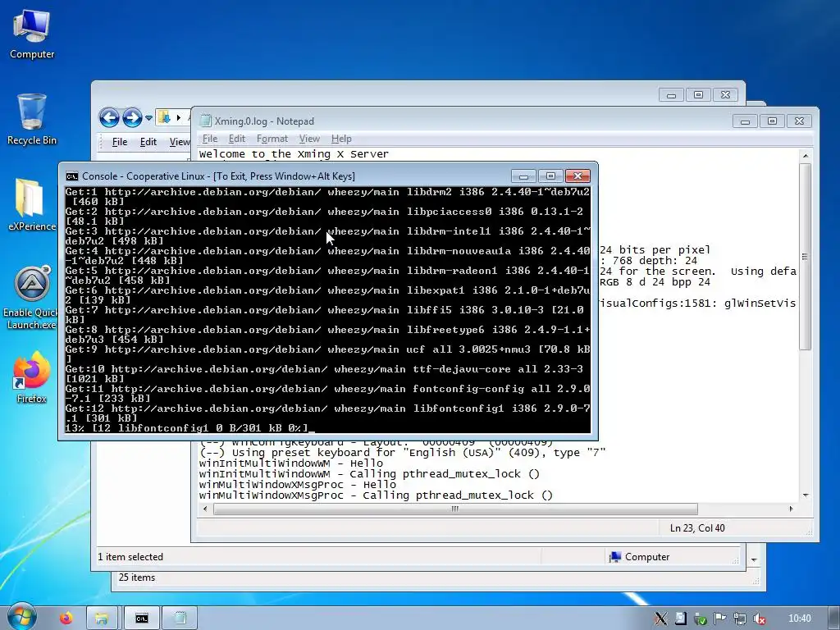Screen dimensions: 840x630
Task: Click the Computer icon in Explorer status bar
Action: [x=614, y=557]
